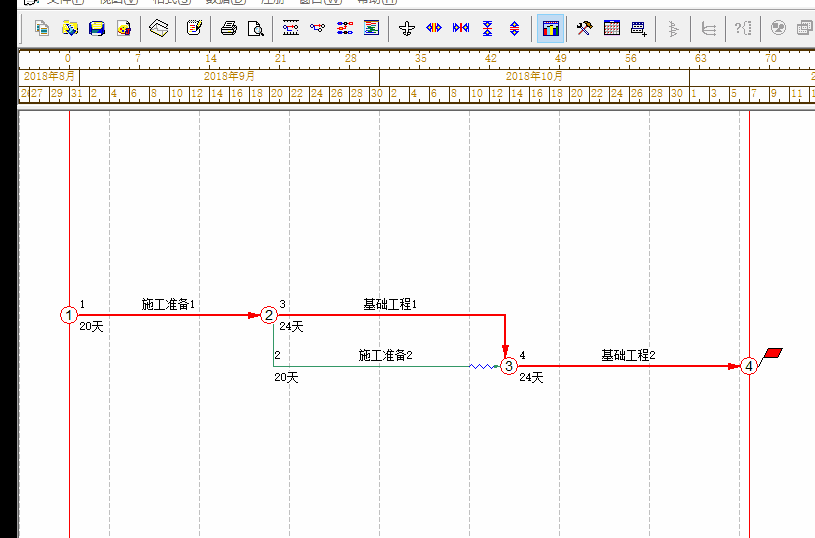This screenshot has width=815, height=538.
Task: Click the horizontal compress arrows icon
Action: (461, 28)
